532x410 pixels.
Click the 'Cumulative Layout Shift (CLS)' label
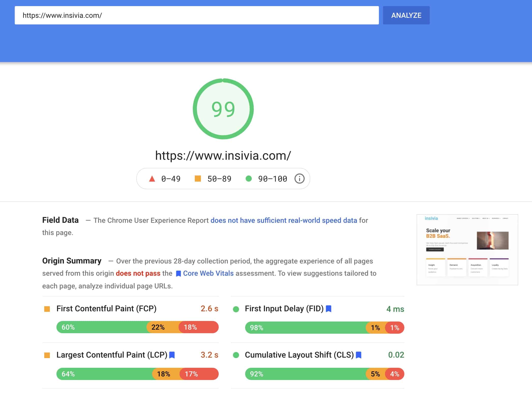click(x=299, y=355)
